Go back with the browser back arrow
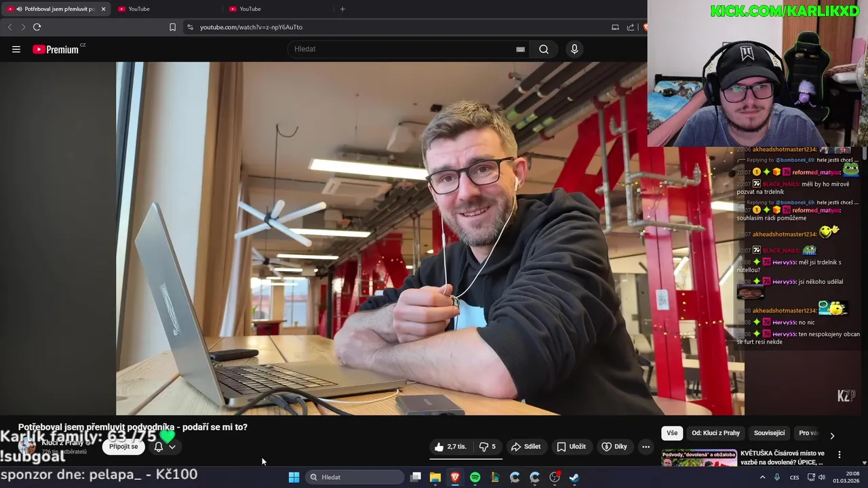868x488 pixels. tap(9, 27)
